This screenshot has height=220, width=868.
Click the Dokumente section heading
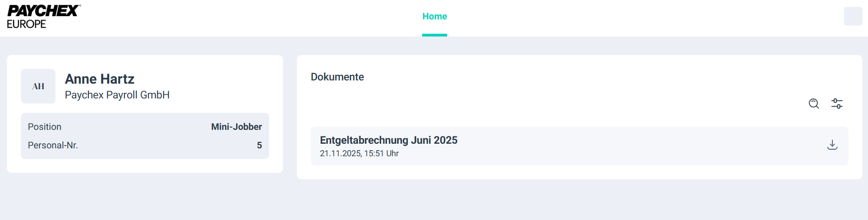coord(337,77)
